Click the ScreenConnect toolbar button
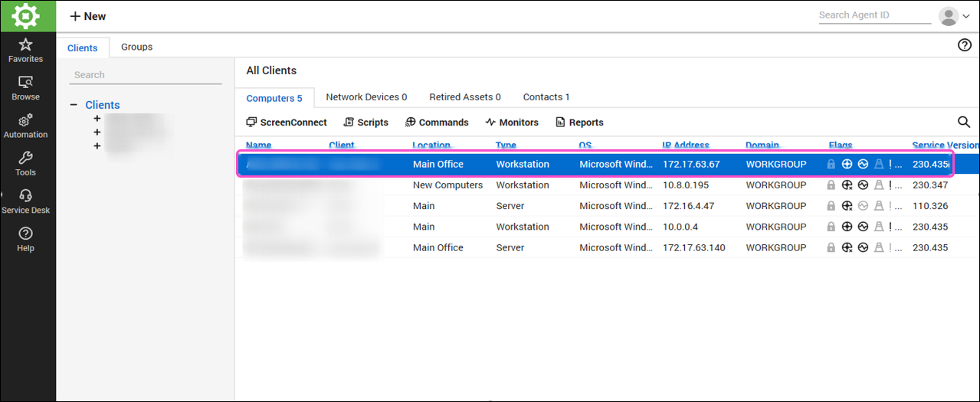 [x=287, y=123]
